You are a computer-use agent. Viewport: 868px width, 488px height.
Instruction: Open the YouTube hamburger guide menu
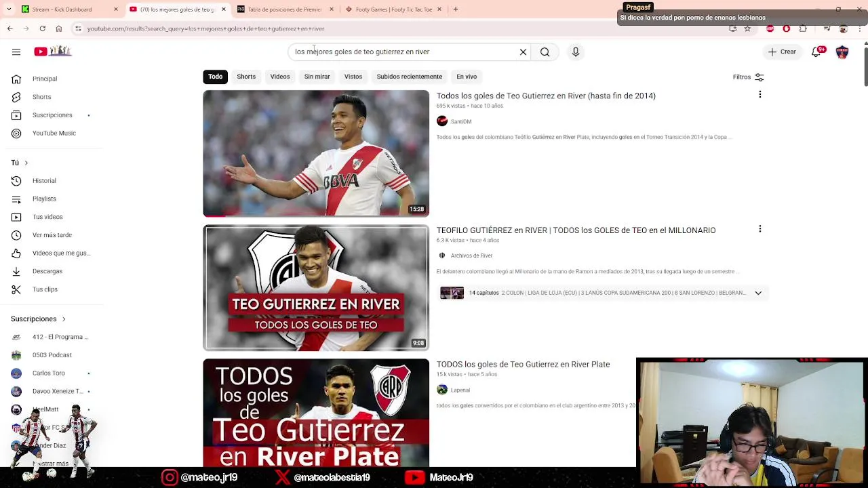point(16,52)
